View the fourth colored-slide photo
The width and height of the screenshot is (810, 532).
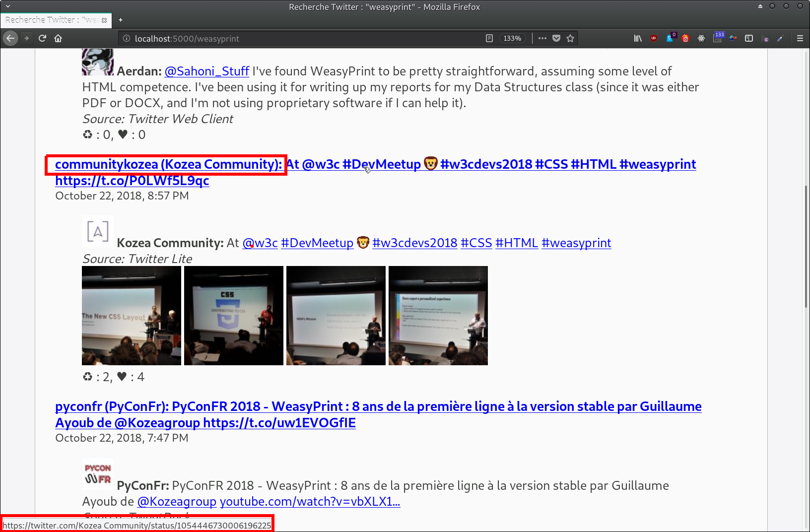pos(438,316)
